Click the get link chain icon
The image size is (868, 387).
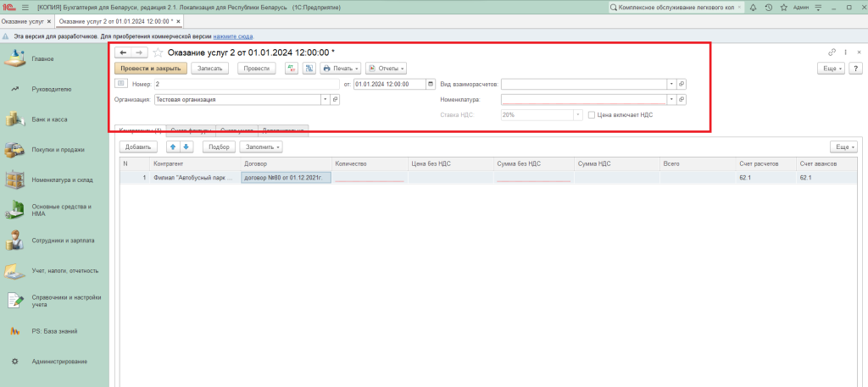[832, 53]
